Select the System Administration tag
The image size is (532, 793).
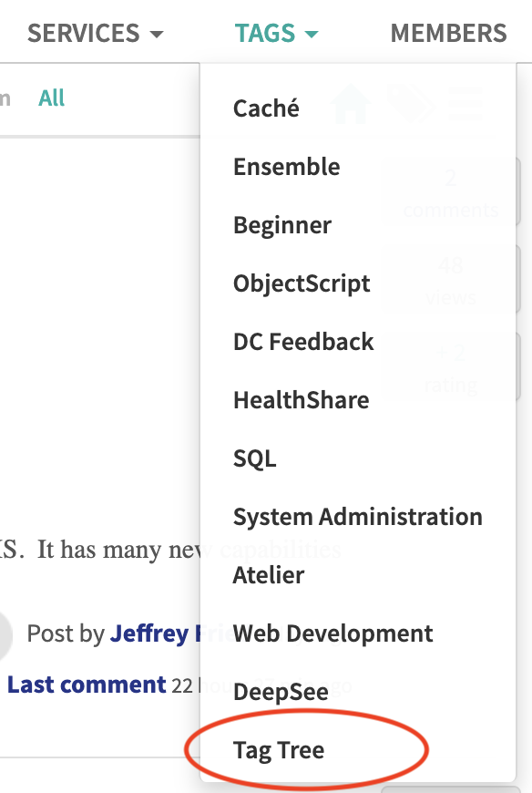[x=358, y=517]
